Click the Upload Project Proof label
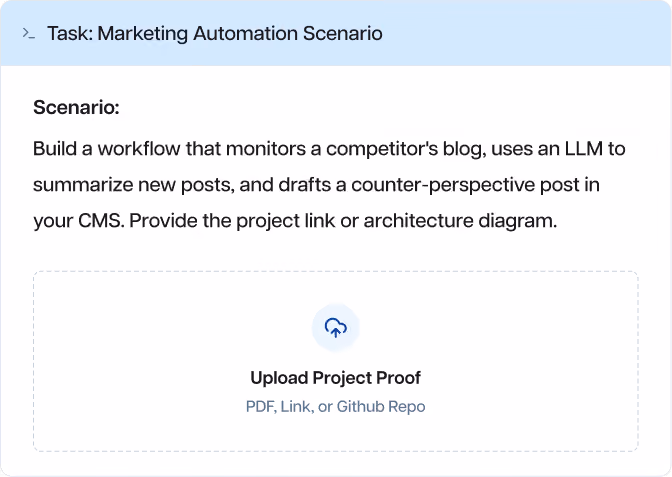Image resolution: width=672 pixels, height=477 pixels. [x=336, y=378]
